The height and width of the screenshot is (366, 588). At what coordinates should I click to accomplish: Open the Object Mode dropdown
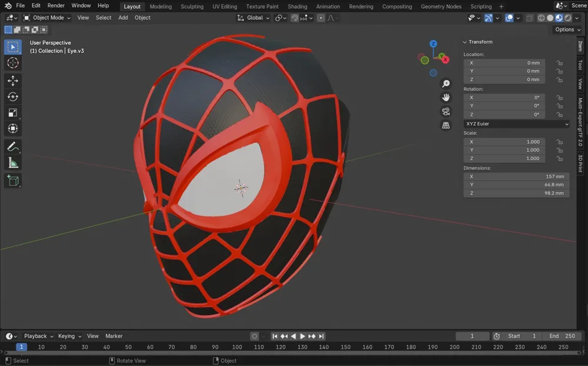(47, 18)
